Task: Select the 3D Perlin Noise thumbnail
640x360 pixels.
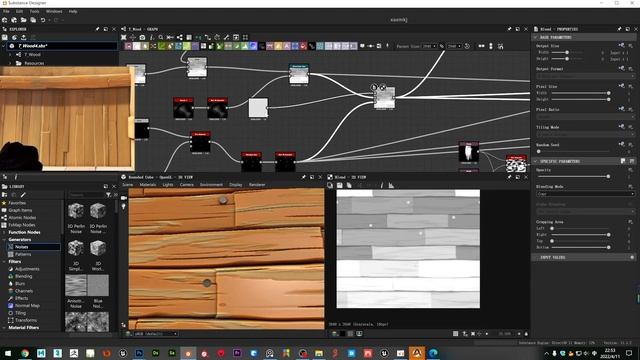Action: click(76, 211)
